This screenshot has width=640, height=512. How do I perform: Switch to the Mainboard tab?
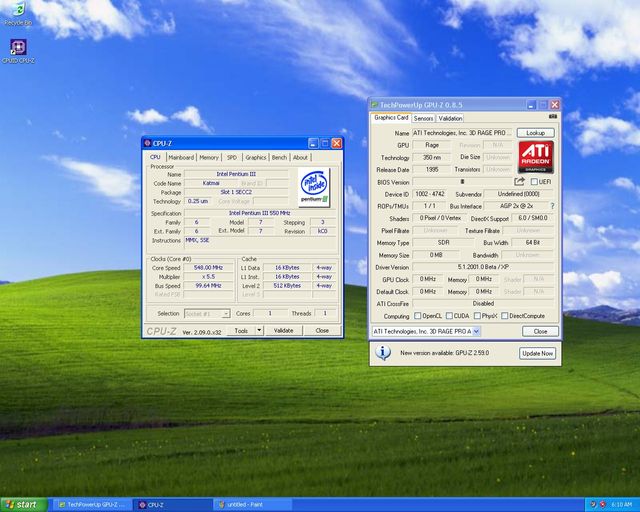[x=181, y=158]
